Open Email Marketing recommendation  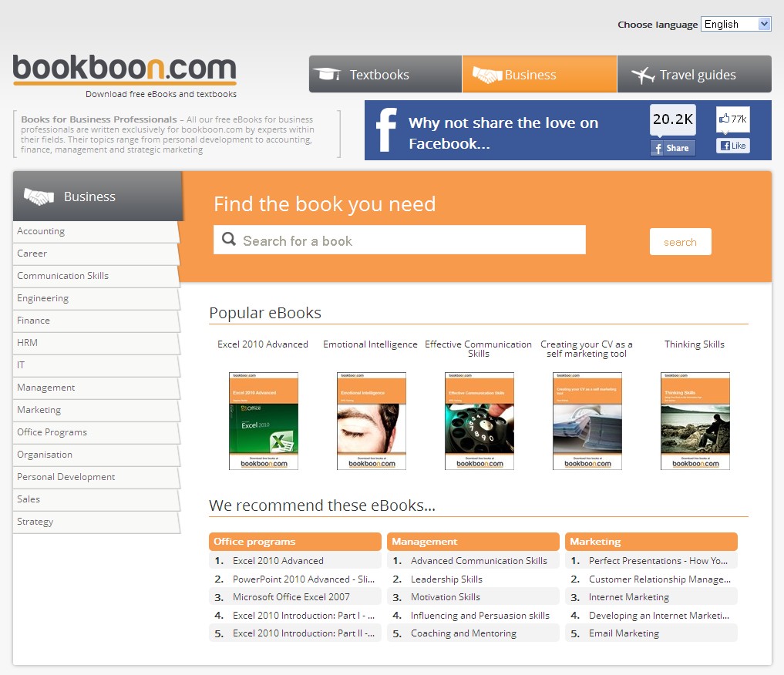point(624,633)
